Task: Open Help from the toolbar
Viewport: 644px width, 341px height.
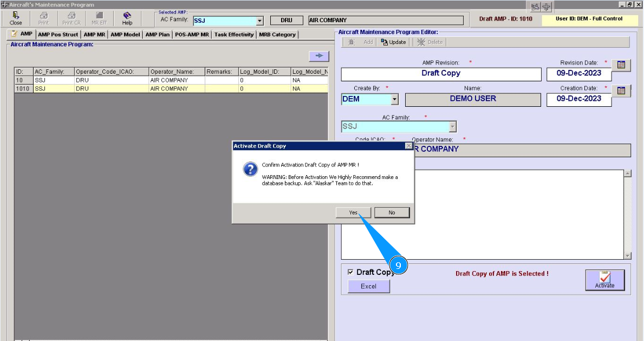Action: (127, 18)
